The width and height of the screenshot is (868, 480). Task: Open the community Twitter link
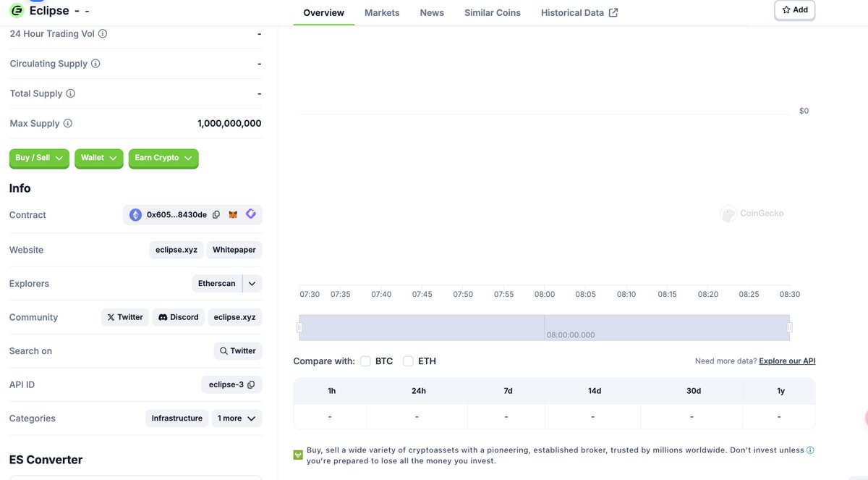[x=125, y=317]
